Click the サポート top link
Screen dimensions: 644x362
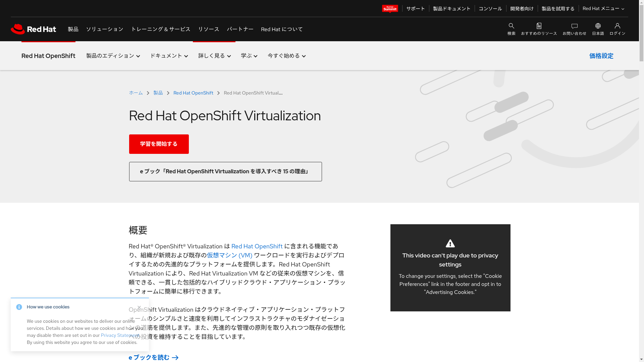pyautogui.click(x=416, y=8)
